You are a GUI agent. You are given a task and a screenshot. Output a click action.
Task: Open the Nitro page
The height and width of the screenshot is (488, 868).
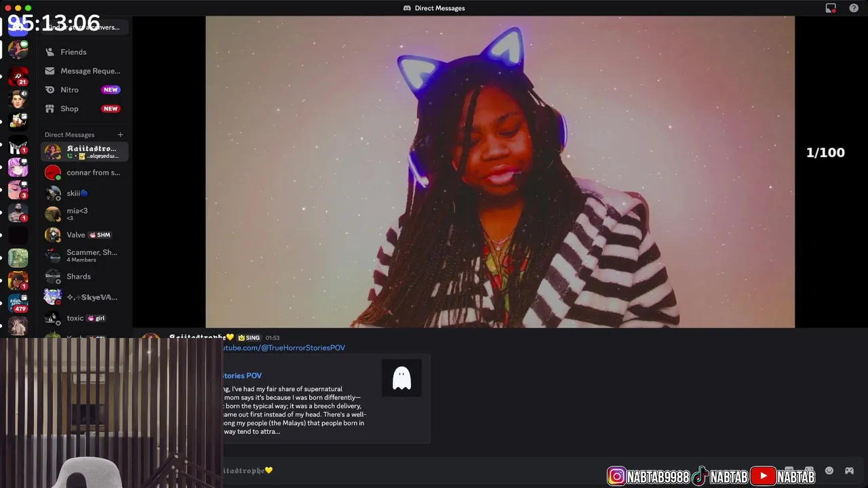click(x=85, y=90)
